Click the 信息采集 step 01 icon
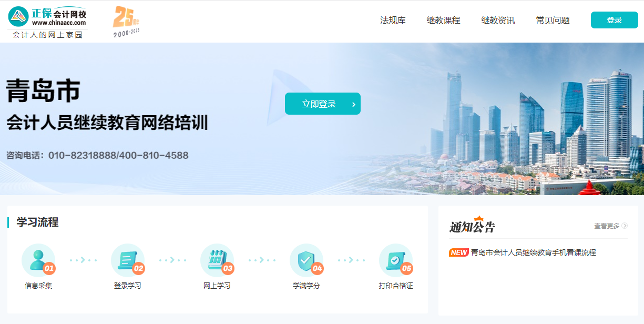The height and width of the screenshot is (324, 644). (38, 260)
